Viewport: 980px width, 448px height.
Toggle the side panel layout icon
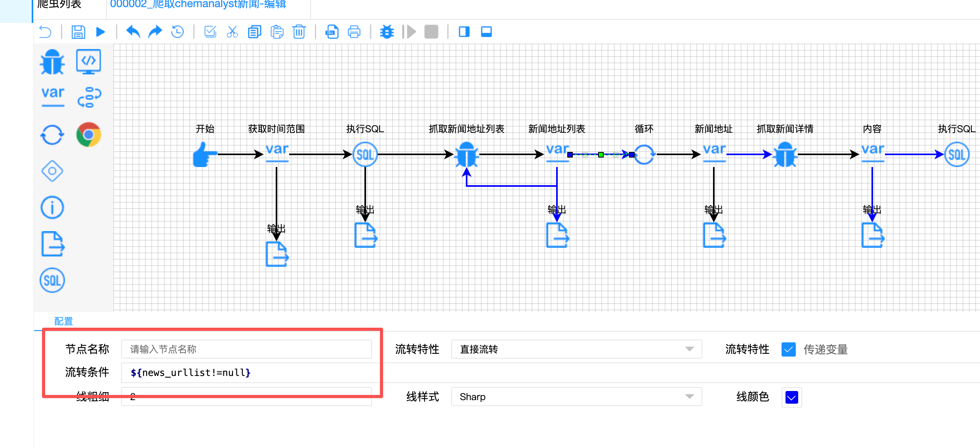[x=464, y=32]
